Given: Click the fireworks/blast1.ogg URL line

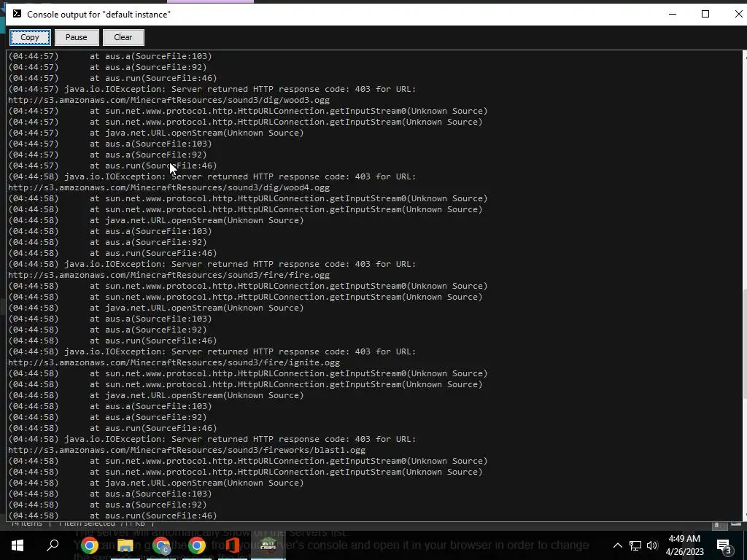Looking at the screenshot, I should click(187, 451).
